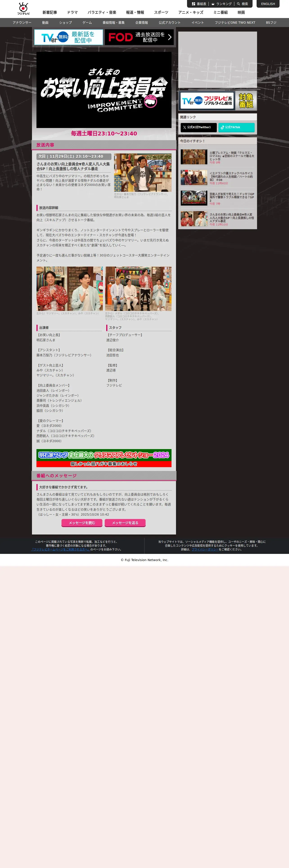This screenshot has width=289, height=868.
Task: Open プライバシーポリシー link
Action: click(x=205, y=549)
